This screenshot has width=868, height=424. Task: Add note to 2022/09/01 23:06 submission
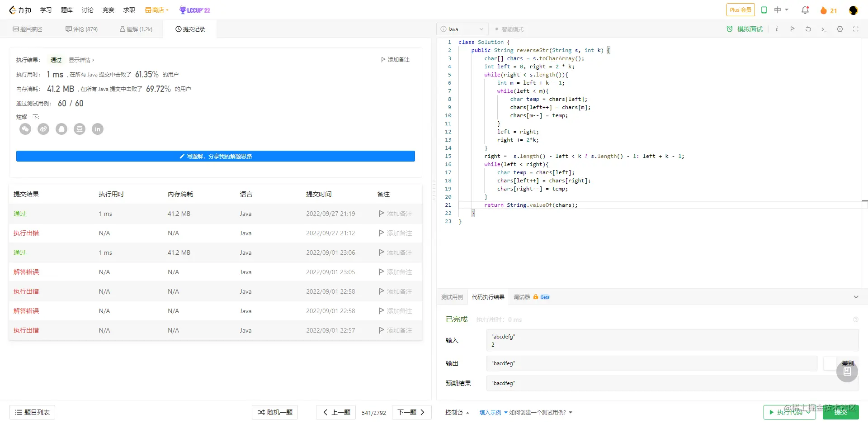[x=396, y=252]
